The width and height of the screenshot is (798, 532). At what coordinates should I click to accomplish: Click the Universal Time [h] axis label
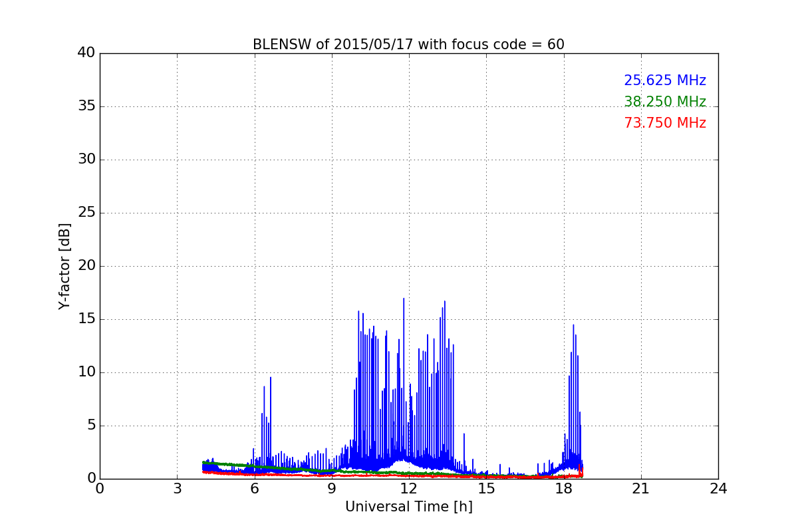point(408,507)
